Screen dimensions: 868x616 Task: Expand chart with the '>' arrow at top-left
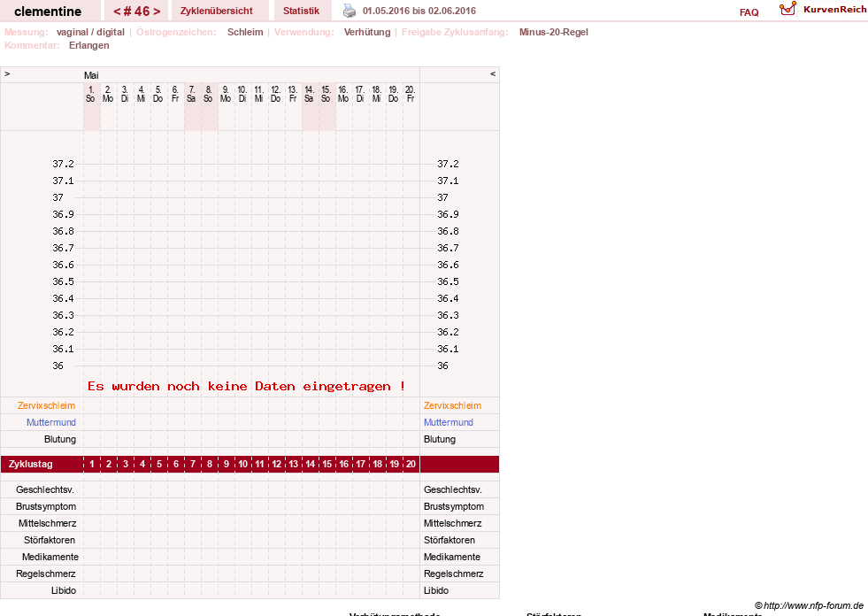(7, 73)
